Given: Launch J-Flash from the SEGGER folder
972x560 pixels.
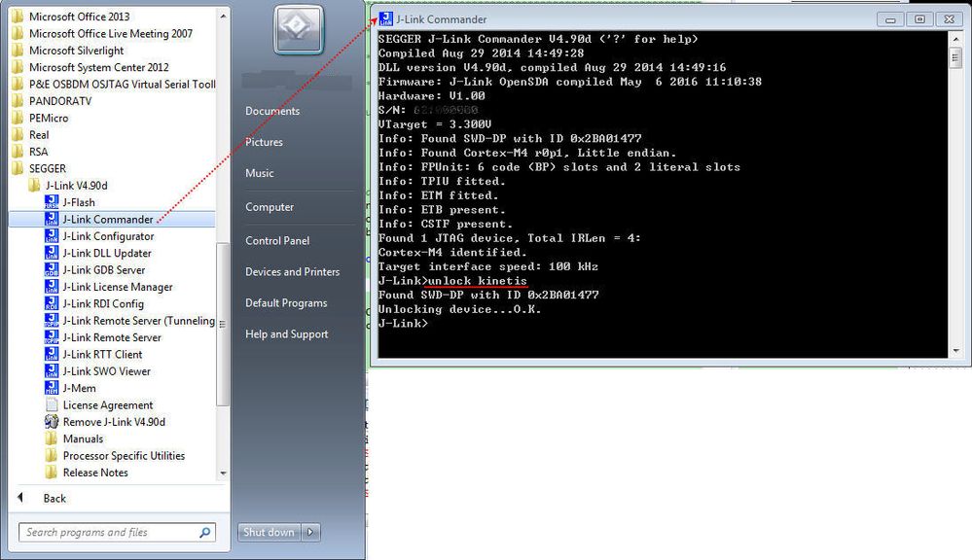Looking at the screenshot, I should point(76,202).
